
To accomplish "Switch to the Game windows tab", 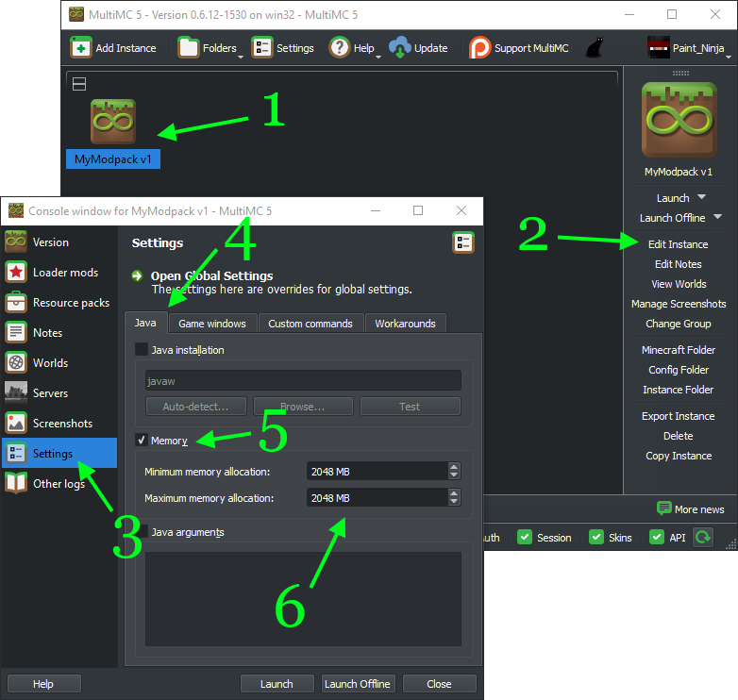I will pos(212,324).
